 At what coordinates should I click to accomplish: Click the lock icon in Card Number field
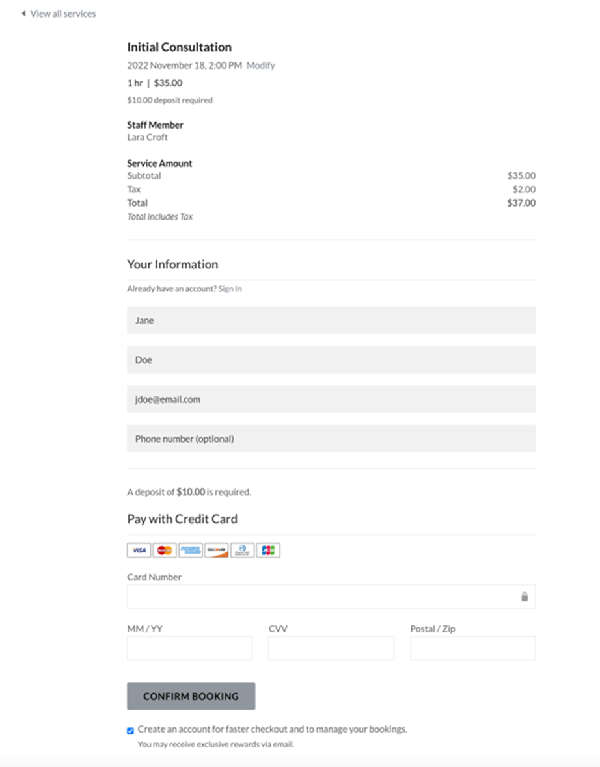(524, 596)
